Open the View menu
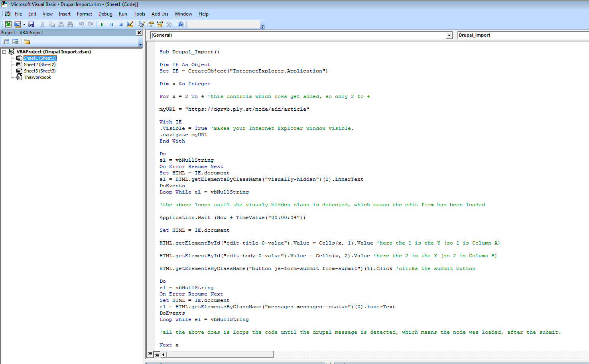 click(x=47, y=14)
